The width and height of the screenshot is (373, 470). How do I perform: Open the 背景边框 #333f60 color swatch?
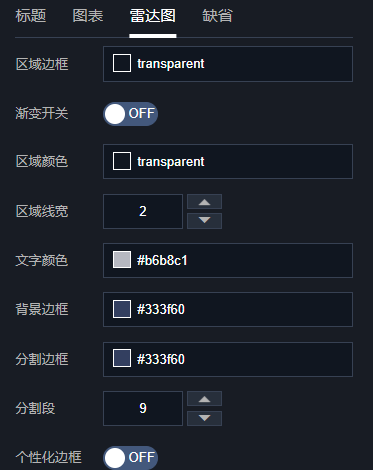tap(122, 309)
